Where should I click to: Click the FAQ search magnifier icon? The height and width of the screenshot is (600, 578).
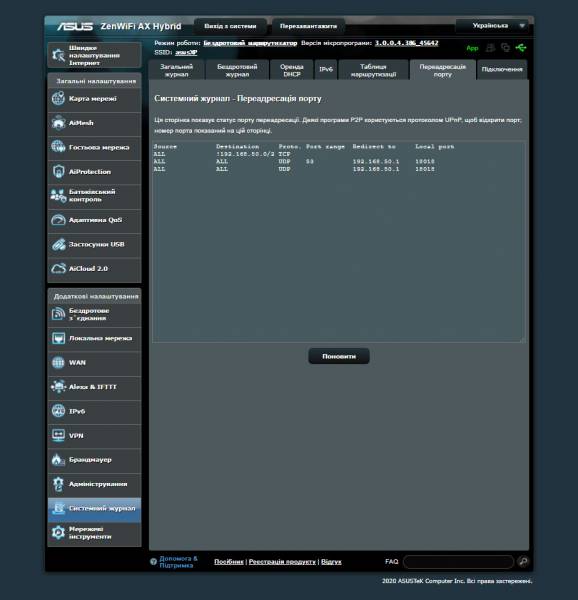[523, 561]
